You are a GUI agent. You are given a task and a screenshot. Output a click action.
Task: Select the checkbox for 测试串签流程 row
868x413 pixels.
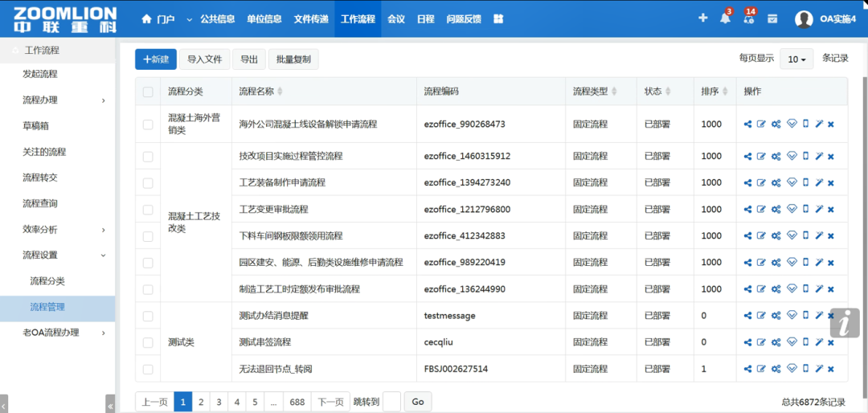pyautogui.click(x=148, y=342)
